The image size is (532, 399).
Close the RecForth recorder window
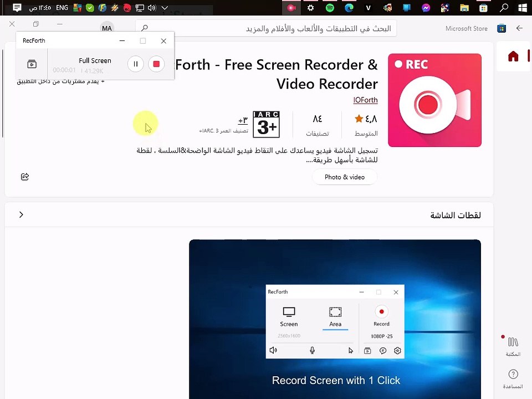[x=163, y=40]
